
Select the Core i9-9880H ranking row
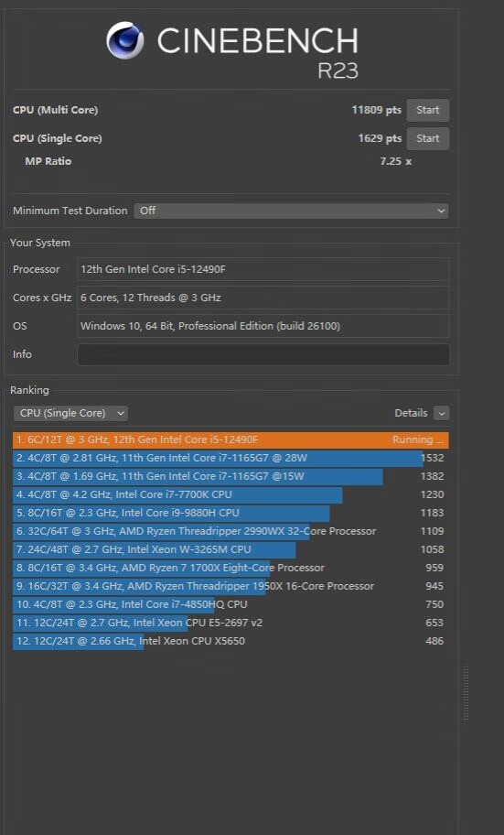pyautogui.click(x=231, y=513)
